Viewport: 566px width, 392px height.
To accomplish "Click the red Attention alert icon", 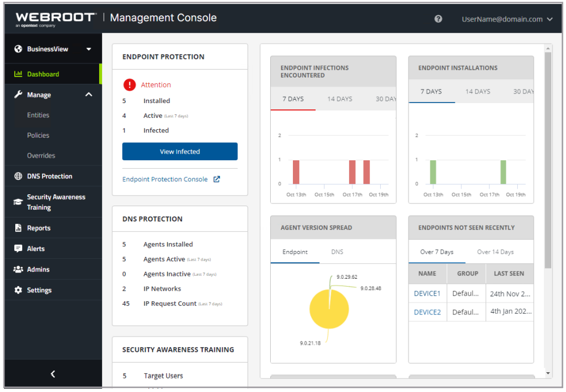I will pos(130,84).
